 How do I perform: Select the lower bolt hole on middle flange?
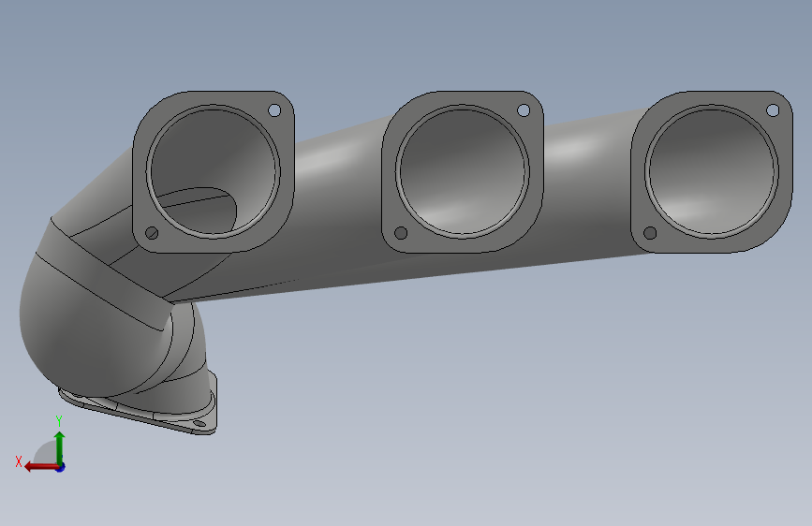[401, 233]
